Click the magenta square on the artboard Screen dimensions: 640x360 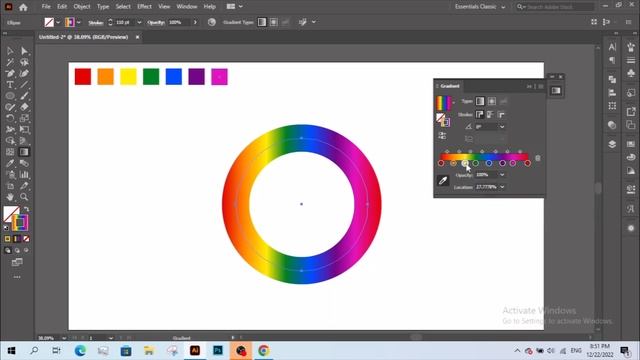[x=219, y=77]
